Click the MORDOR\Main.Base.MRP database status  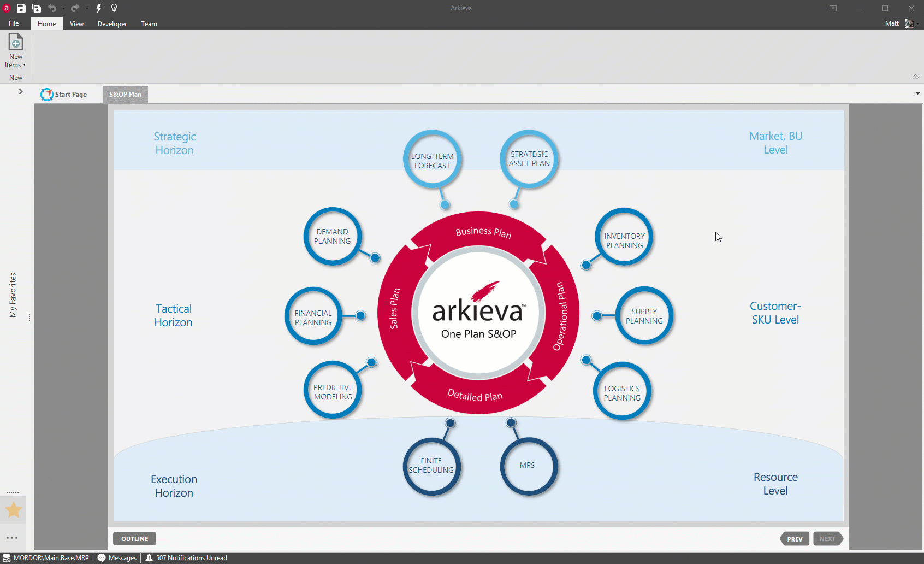(x=46, y=558)
